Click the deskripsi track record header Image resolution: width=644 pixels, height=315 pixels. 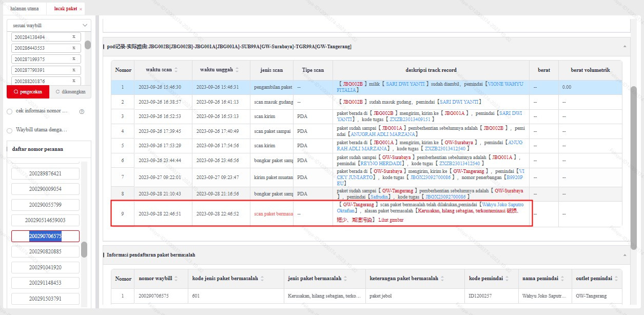[431, 70]
